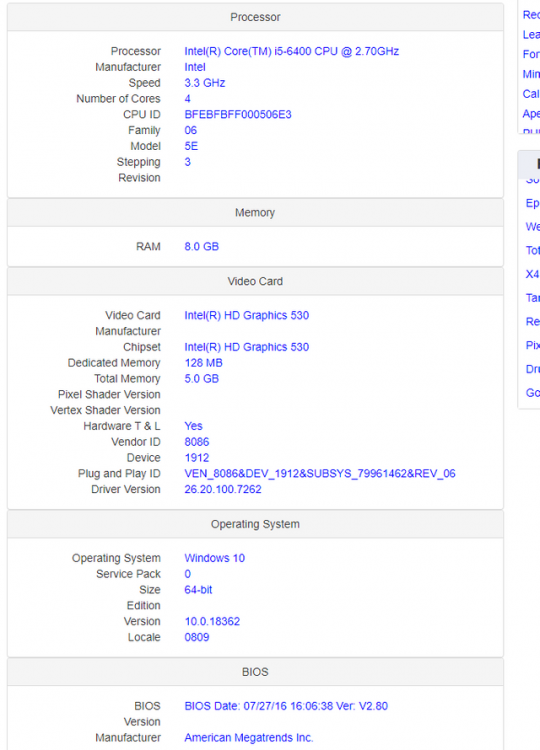Select the Hardware T & L value Yes

(193, 426)
